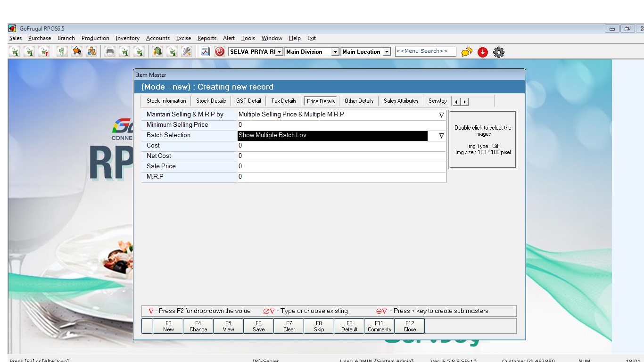This screenshot has width=644, height=362.
Task: Click the black shopping cart toolbar icon
Action: coord(77,51)
